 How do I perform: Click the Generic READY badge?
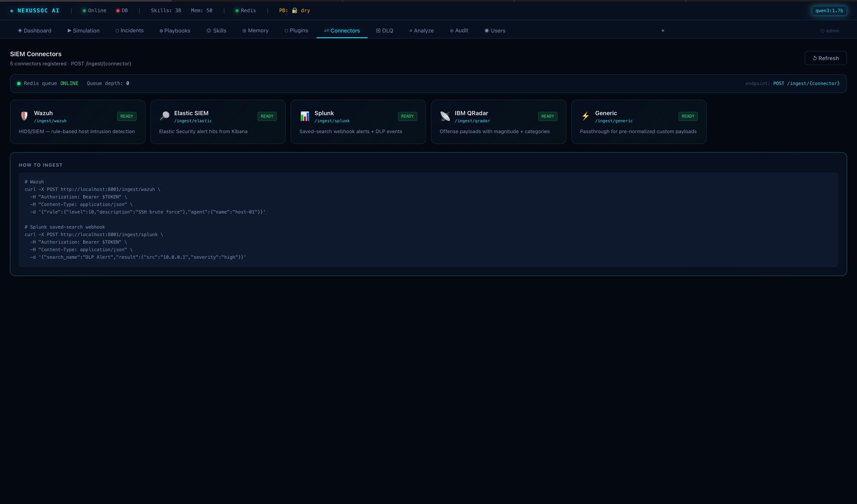[x=688, y=116]
